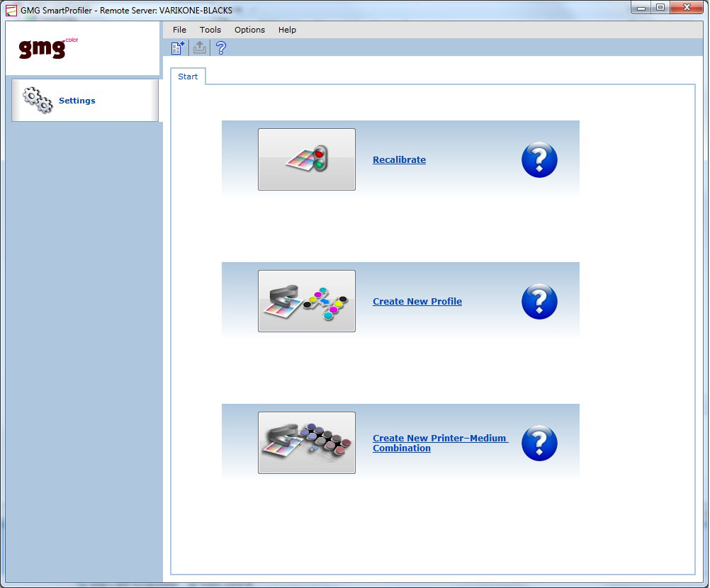This screenshot has height=588, width=710.
Task: Click the toolbar help question mark icon
Action: point(221,48)
